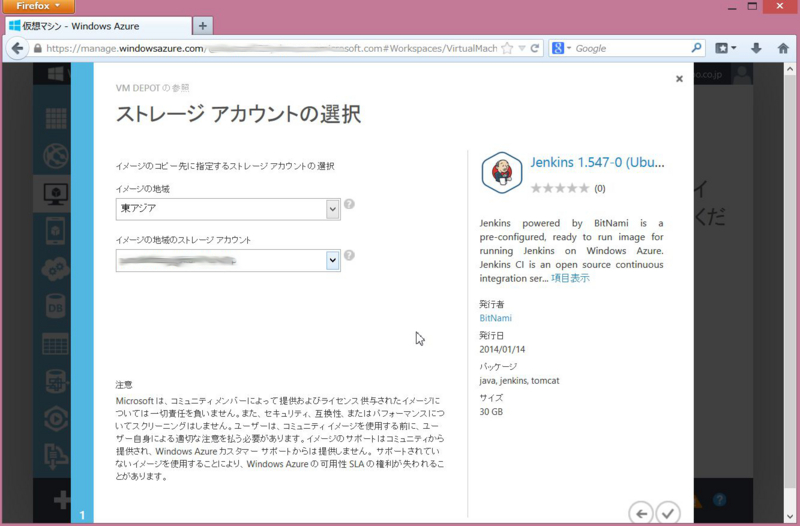Go to the Firefox home page
The width and height of the screenshot is (800, 526).
click(x=783, y=48)
